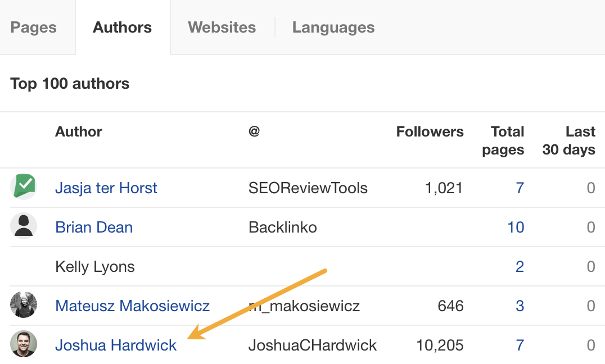Click the 10 total pages for Brian Dean
The height and width of the screenshot is (364, 605).
coord(516,227)
